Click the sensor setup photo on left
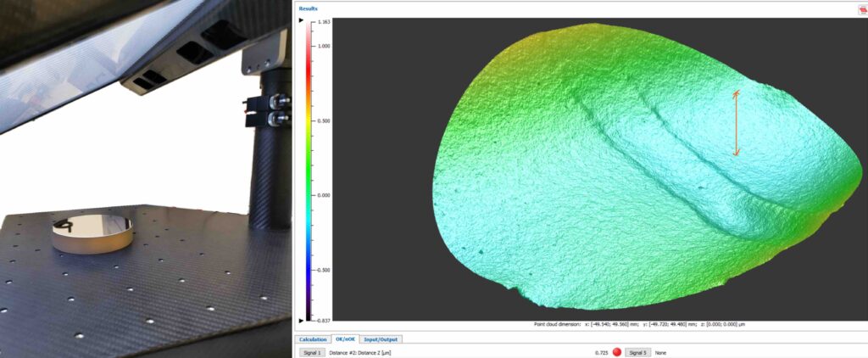Screen dimensions: 868x358 144,178
